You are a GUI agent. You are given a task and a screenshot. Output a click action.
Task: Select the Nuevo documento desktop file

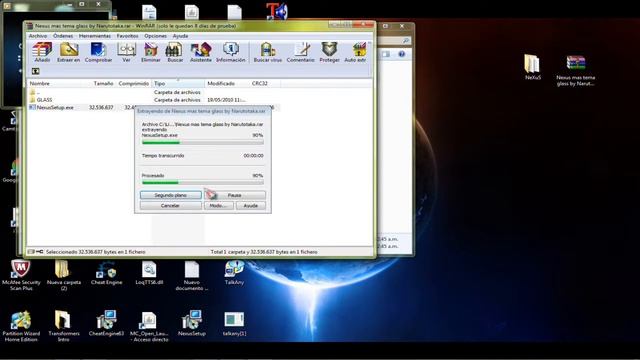pyautogui.click(x=191, y=276)
